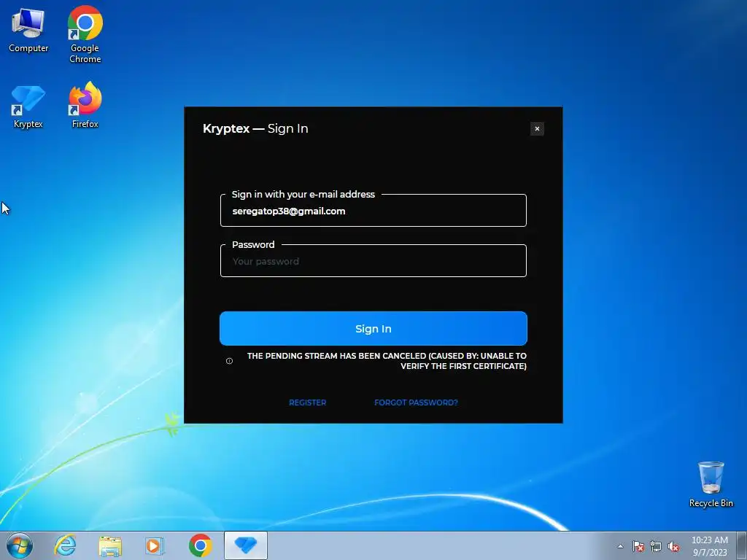Viewport: 747px width, 560px height.
Task: Open the FORGOT PASSWORD? link
Action: (x=416, y=402)
